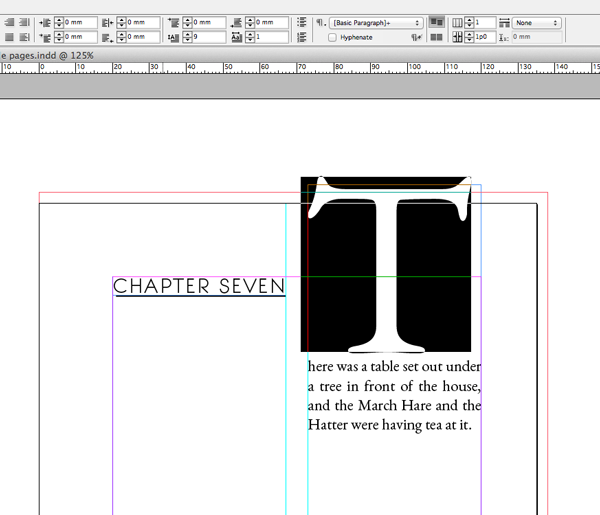Click the first line left indent icon
The width and height of the screenshot is (600, 515).
click(x=45, y=37)
